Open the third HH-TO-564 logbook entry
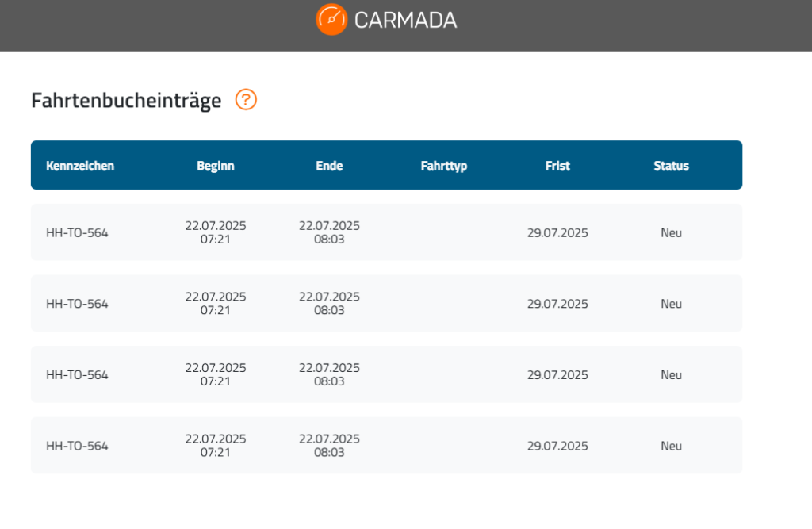Image resolution: width=812 pixels, height=529 pixels. pyautogui.click(x=386, y=374)
